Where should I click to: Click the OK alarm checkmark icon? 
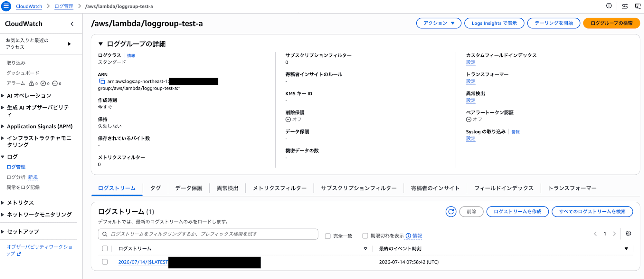click(x=43, y=83)
